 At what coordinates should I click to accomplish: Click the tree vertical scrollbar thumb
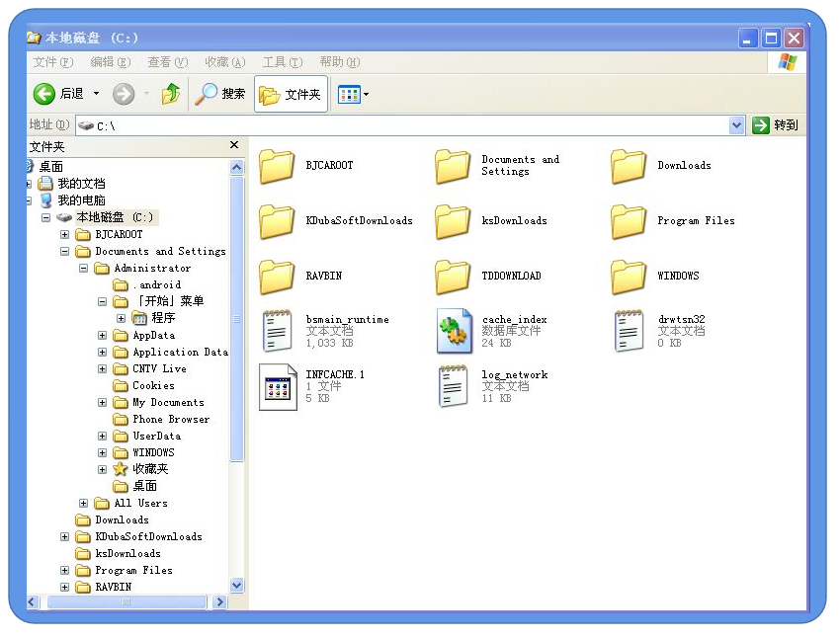tap(237, 319)
